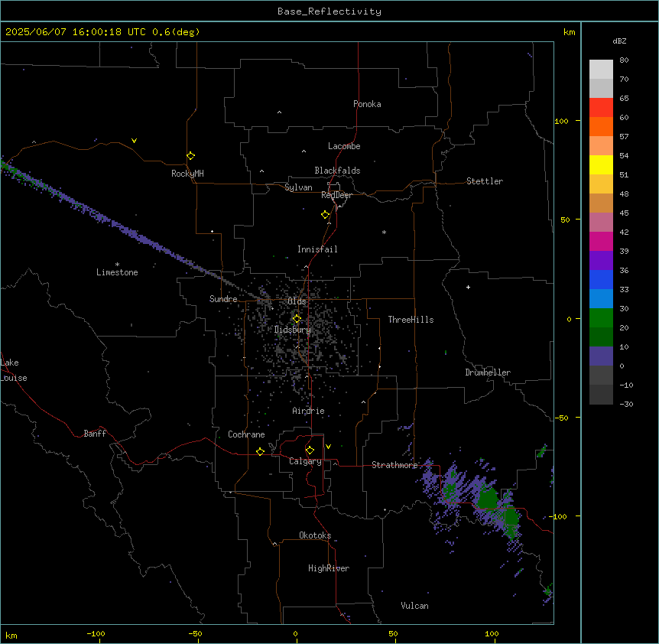Click the Stettler city label
The image size is (659, 644).
[485, 181]
